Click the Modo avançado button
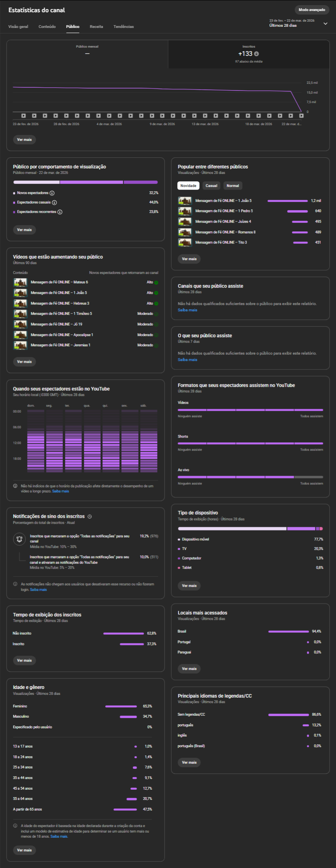 click(312, 10)
